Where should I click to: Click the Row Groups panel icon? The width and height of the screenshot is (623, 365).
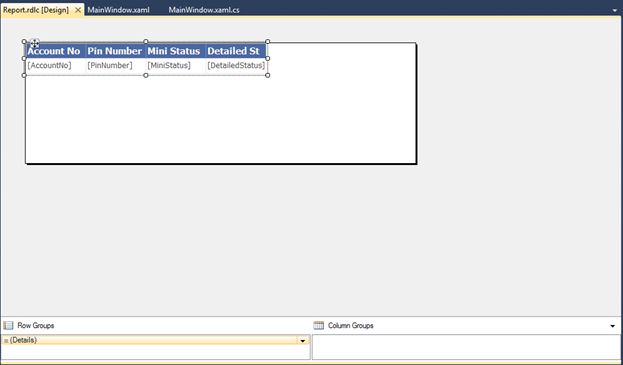[x=8, y=326]
